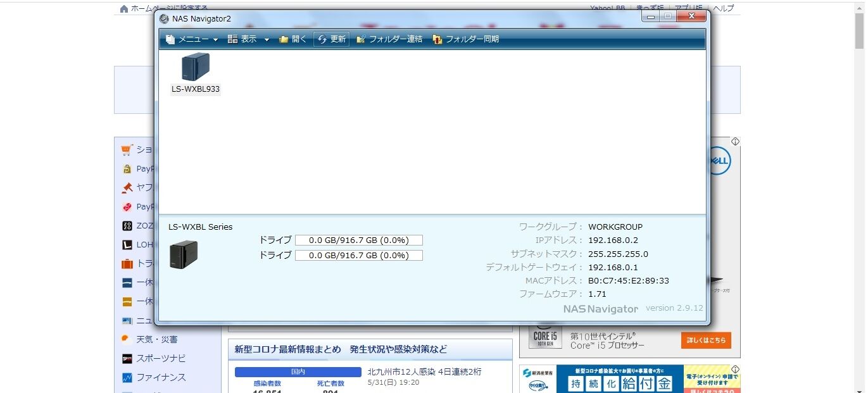The image size is (868, 393).
Task: Click the ZOZO icon in sidebar
Action: coord(127,226)
